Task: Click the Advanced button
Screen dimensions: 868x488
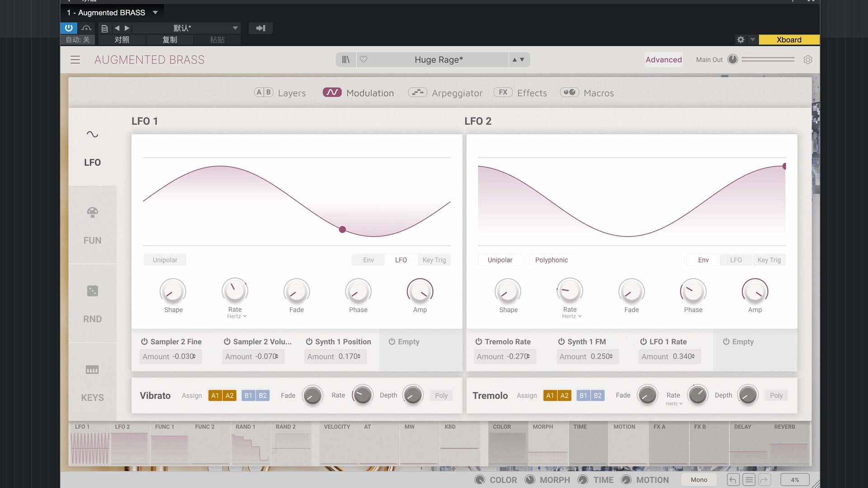Action: click(x=663, y=60)
